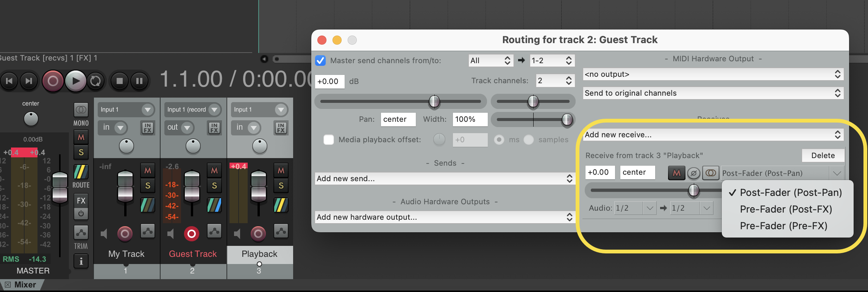868x292 pixels.
Task: Solo the Playback track
Action: 281,186
